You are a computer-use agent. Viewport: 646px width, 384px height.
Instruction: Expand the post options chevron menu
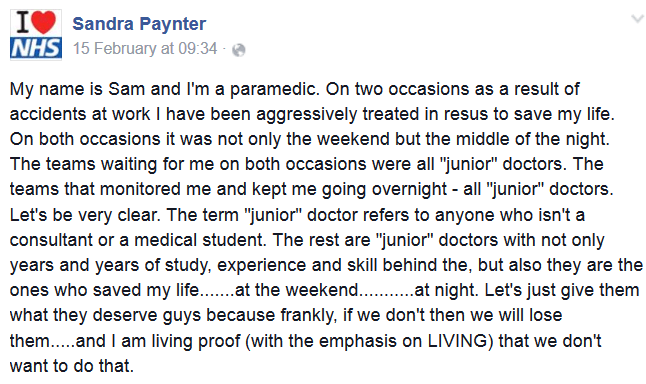pos(637,19)
